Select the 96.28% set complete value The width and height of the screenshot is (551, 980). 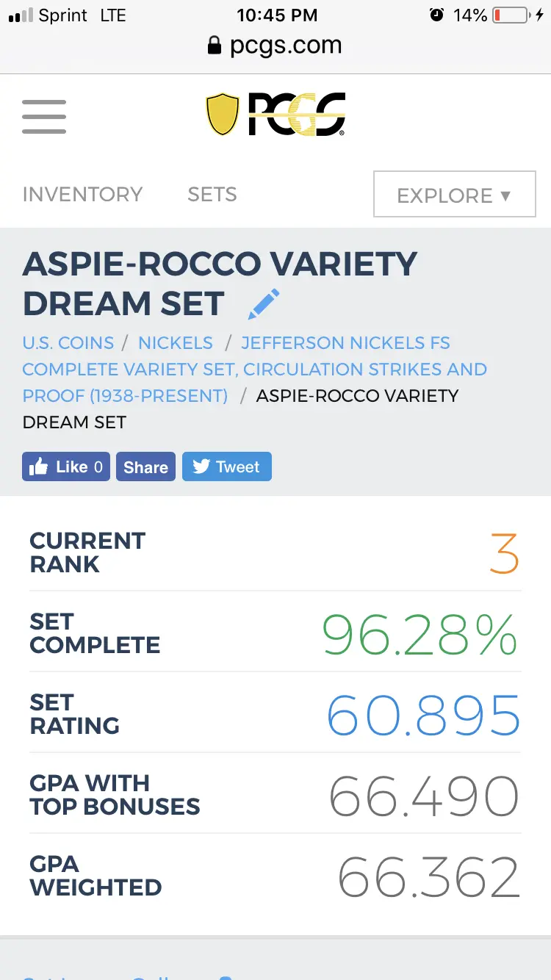tap(421, 635)
